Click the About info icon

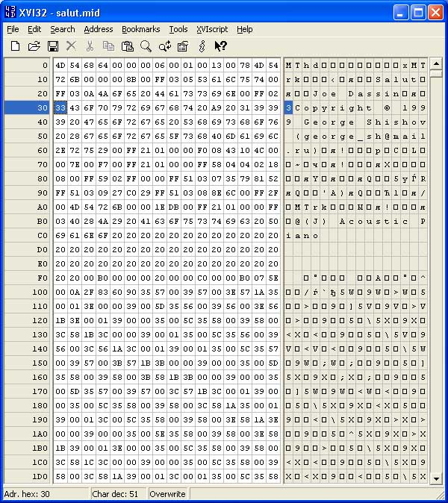(x=202, y=46)
